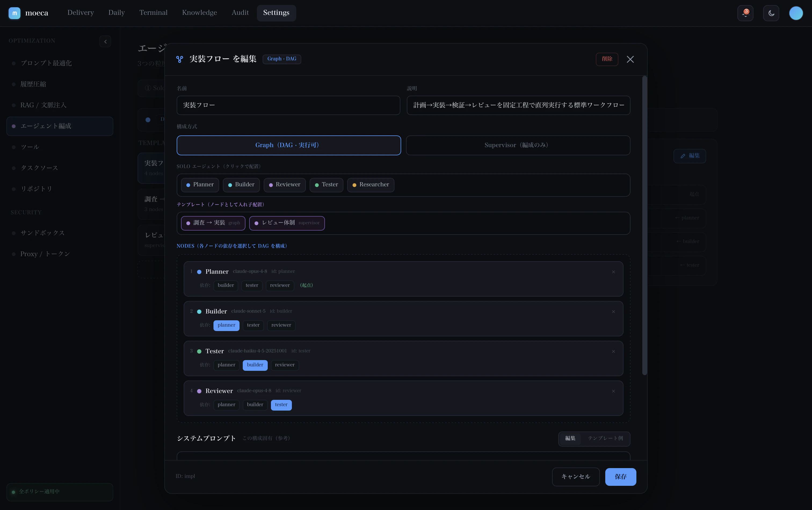Show the テンプレート例 system prompt view
This screenshot has width=812, height=510.
(x=606, y=439)
